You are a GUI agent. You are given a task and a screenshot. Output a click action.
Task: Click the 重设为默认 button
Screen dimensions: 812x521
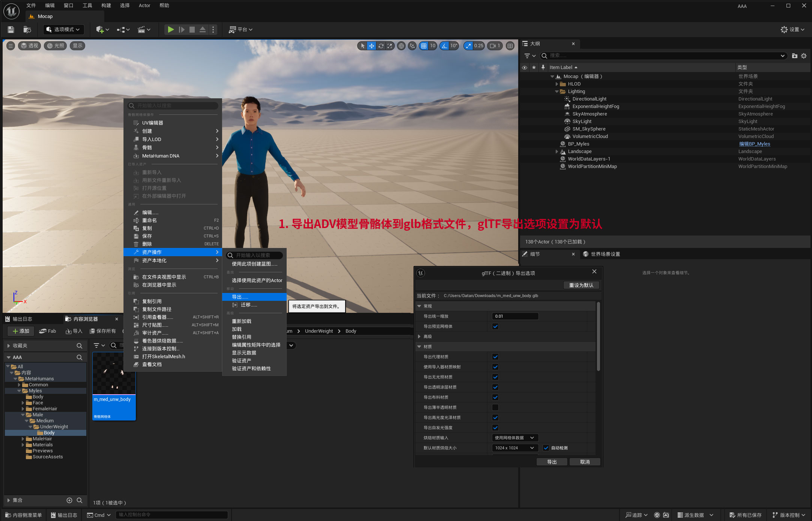(x=581, y=285)
